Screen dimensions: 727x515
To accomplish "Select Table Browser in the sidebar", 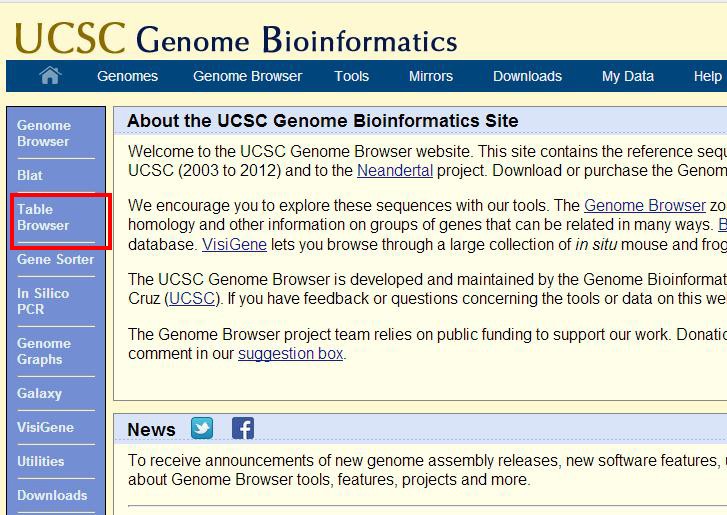I will pos(43,217).
